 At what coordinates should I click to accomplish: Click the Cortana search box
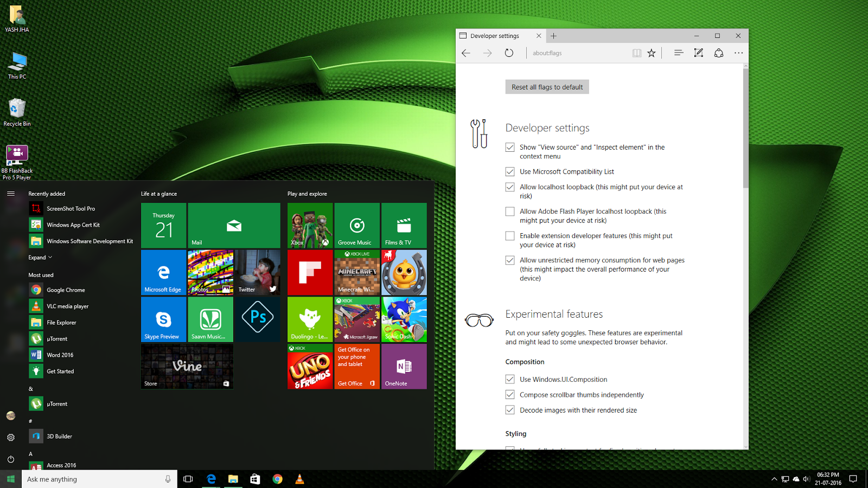pos(99,479)
